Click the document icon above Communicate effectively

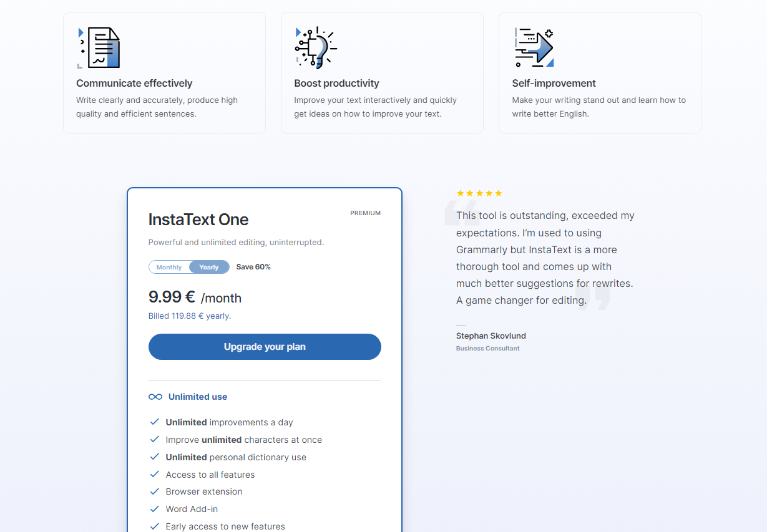[x=98, y=47]
